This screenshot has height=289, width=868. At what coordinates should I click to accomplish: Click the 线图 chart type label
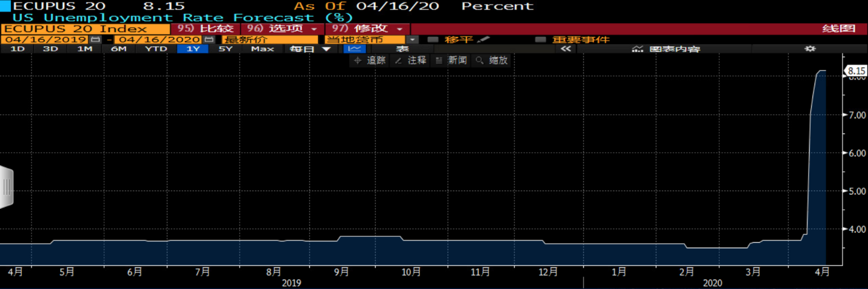pyautogui.click(x=839, y=29)
